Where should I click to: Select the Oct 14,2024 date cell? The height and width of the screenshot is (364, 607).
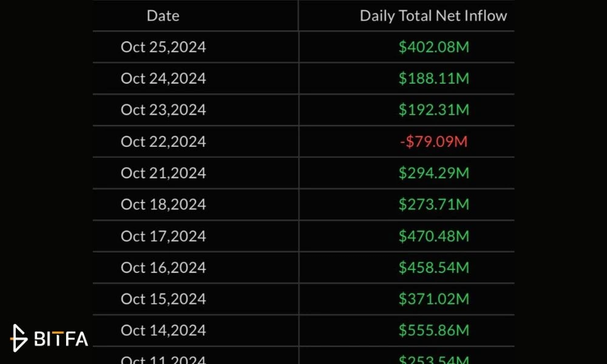(x=163, y=331)
